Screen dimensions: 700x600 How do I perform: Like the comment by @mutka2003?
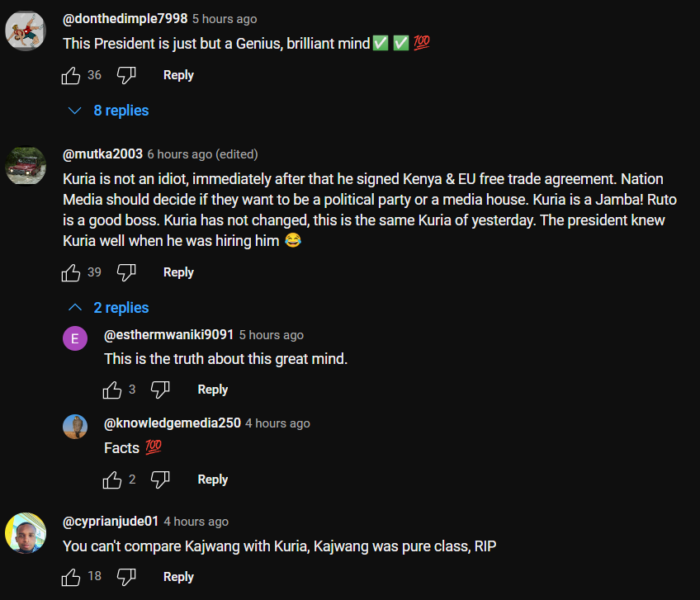coord(72,272)
